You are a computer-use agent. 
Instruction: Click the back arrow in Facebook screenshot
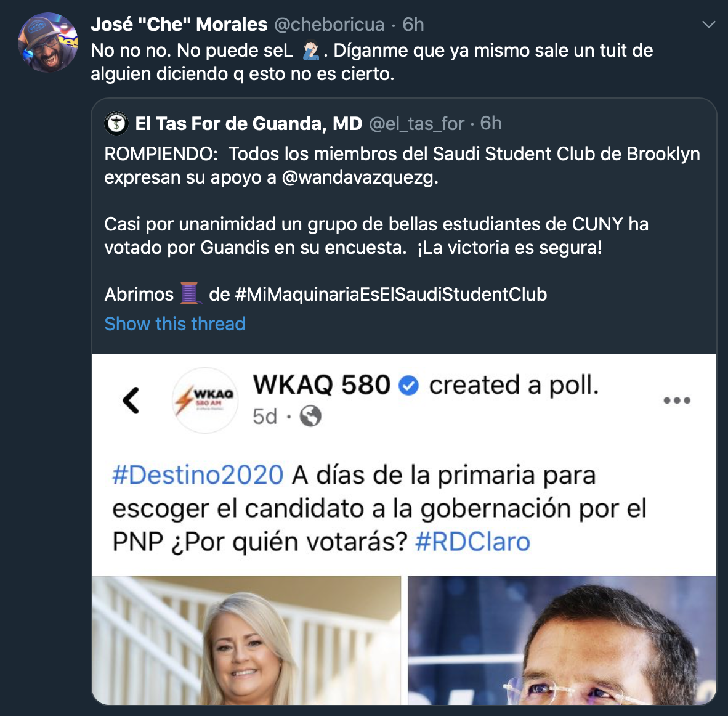pyautogui.click(x=131, y=400)
